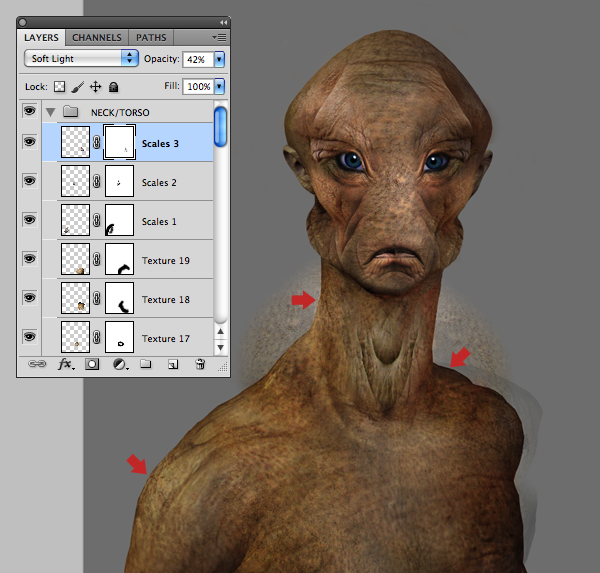Close the Layers panel with round button

tap(23, 23)
